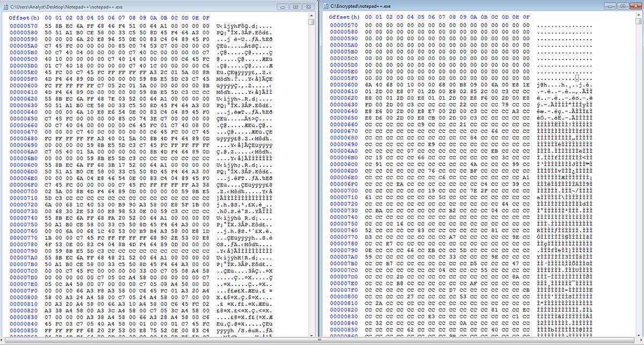Click the app icon in C:\Encrypted window title
This screenshot has width=644, height=345.
pyautogui.click(x=325, y=5)
